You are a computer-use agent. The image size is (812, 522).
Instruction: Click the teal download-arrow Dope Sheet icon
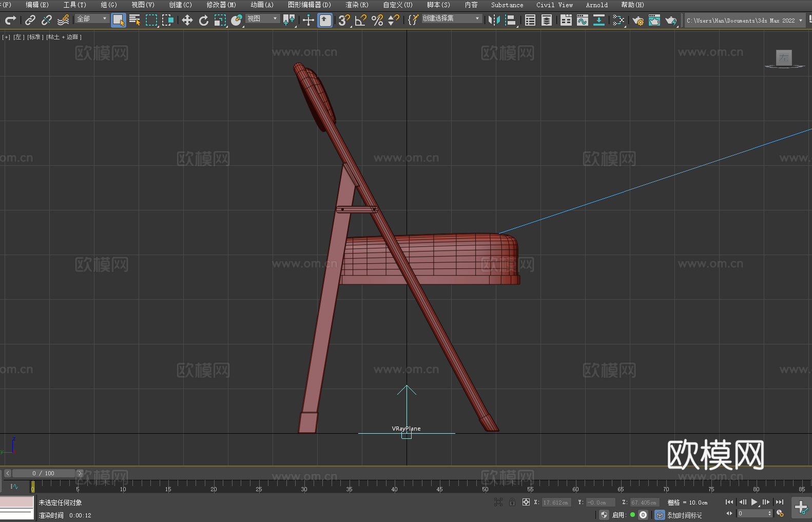(x=599, y=20)
